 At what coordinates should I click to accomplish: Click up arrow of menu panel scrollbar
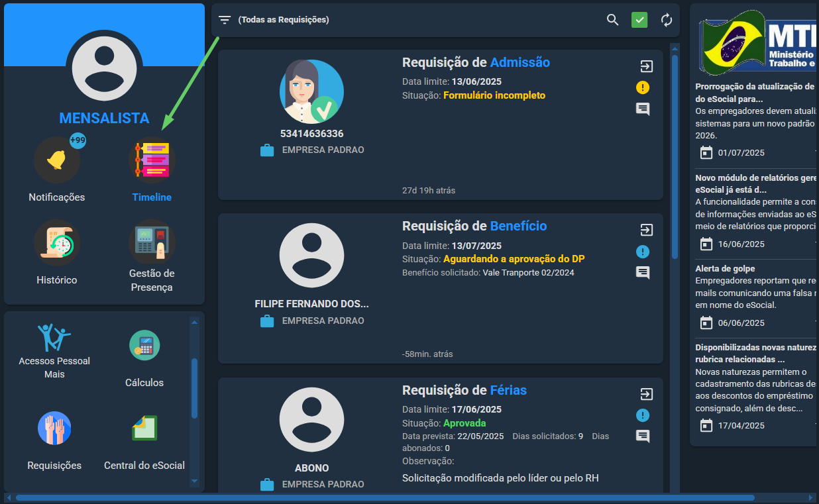click(194, 323)
